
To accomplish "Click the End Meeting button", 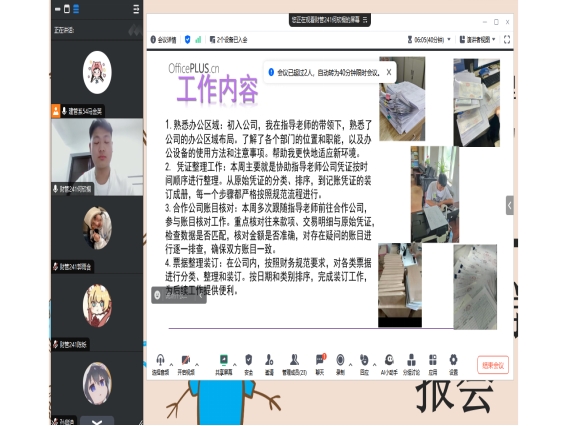I will click(493, 365).
